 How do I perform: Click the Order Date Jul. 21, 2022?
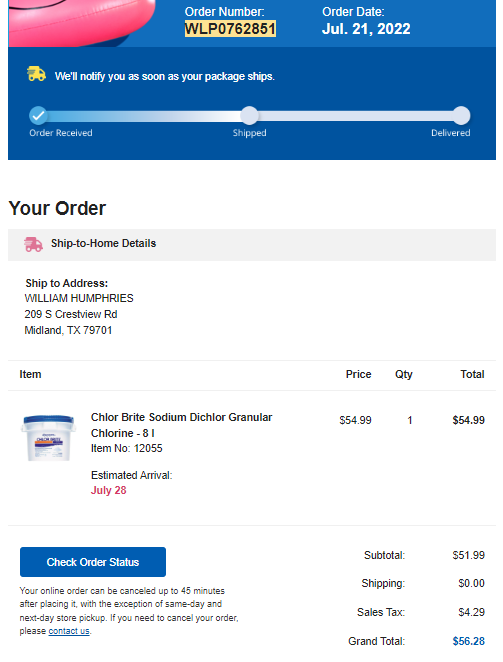(x=366, y=29)
